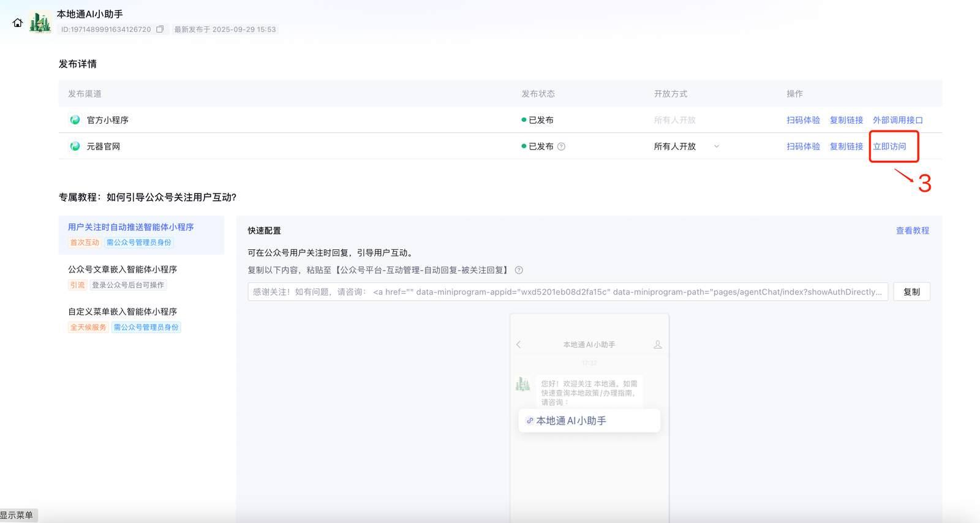Image resolution: width=980 pixels, height=523 pixels.
Task: Click the back arrow in phone preview
Action: (x=519, y=345)
